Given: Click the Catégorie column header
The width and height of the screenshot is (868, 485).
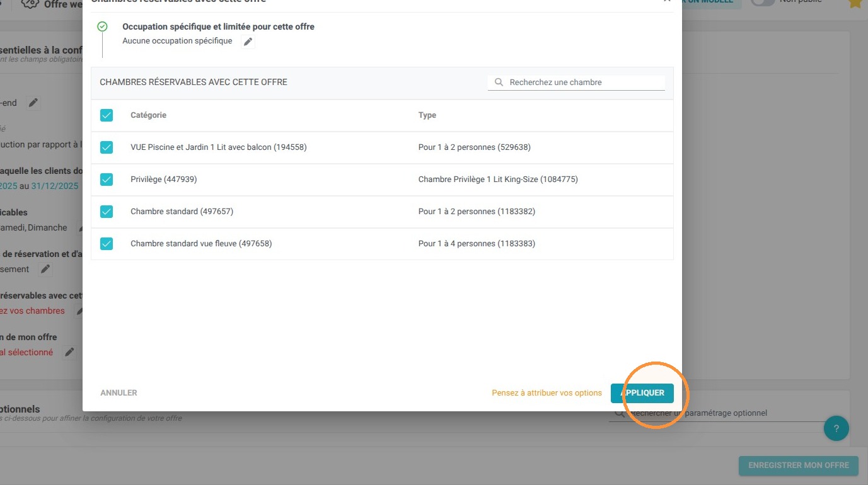Looking at the screenshot, I should (148, 115).
